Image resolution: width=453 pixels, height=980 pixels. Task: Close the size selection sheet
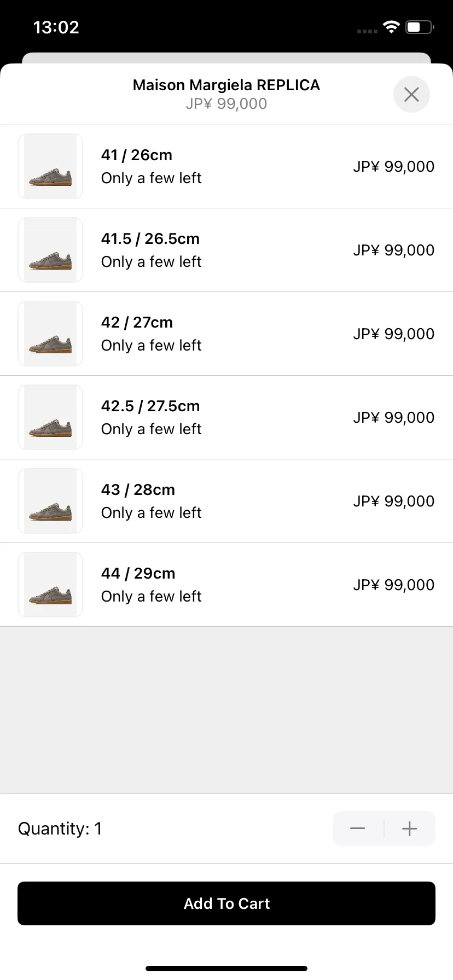point(411,94)
